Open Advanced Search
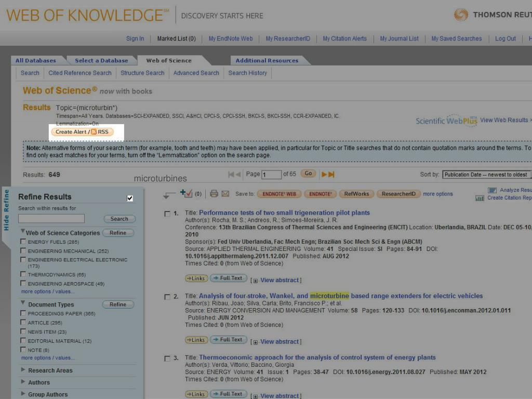Screen dimensions: 532x399 click(x=196, y=73)
